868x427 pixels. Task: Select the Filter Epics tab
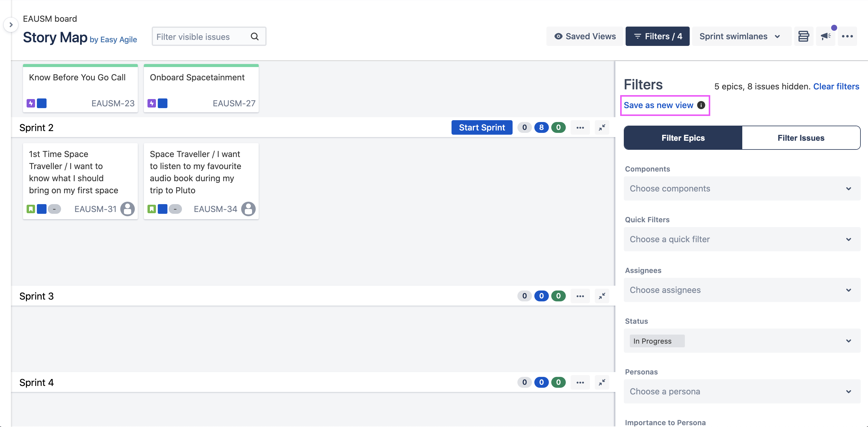[x=683, y=138]
